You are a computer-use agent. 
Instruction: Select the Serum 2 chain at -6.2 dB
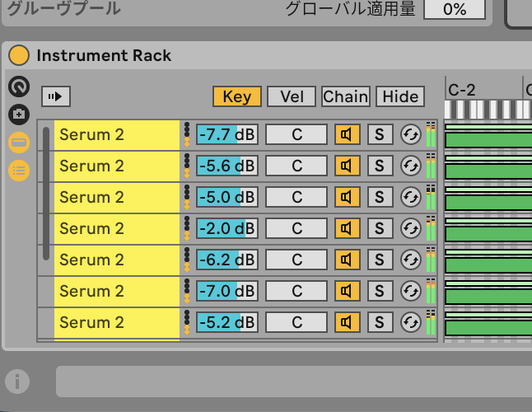coord(117,260)
